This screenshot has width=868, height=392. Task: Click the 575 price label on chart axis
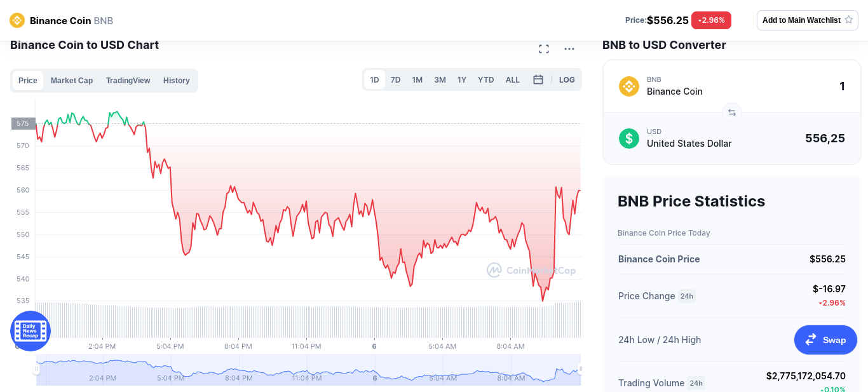tap(23, 123)
